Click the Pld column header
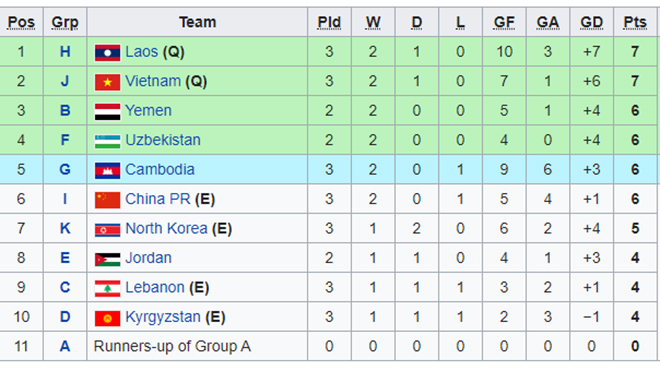 coord(329,22)
